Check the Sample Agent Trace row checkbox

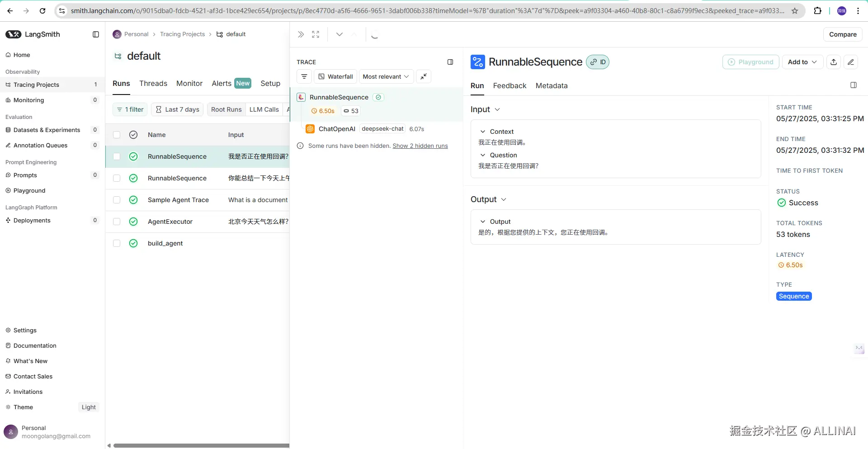(x=117, y=200)
